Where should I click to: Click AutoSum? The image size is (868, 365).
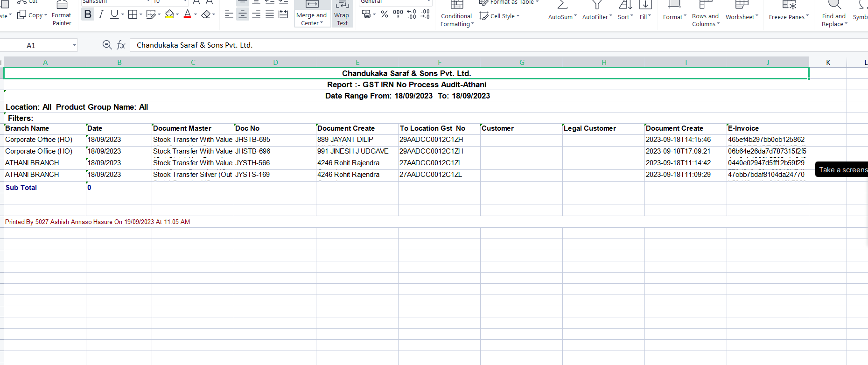pos(562,11)
